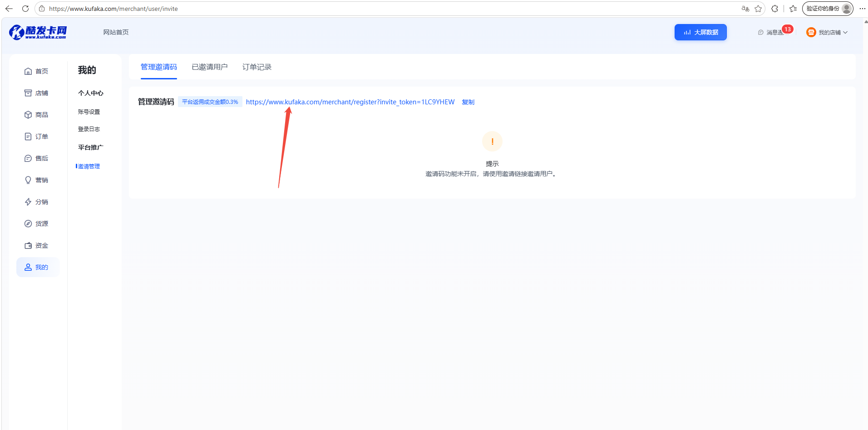Viewport: 868px width, 430px height.
Task: Switch to the 管理邀请码 tab
Action: (x=159, y=67)
